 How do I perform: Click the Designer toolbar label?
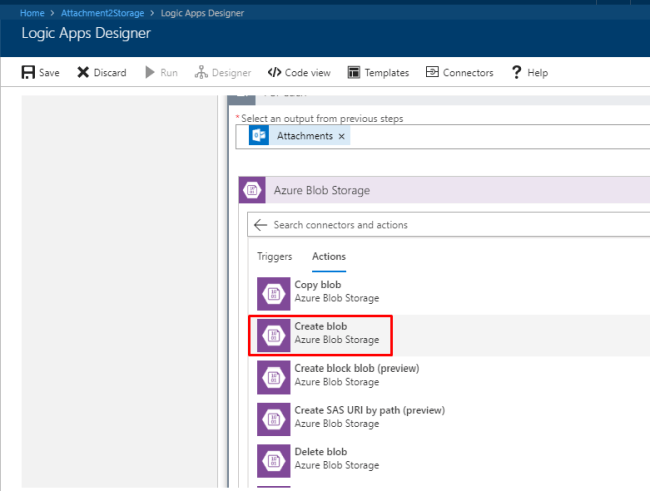point(231,73)
